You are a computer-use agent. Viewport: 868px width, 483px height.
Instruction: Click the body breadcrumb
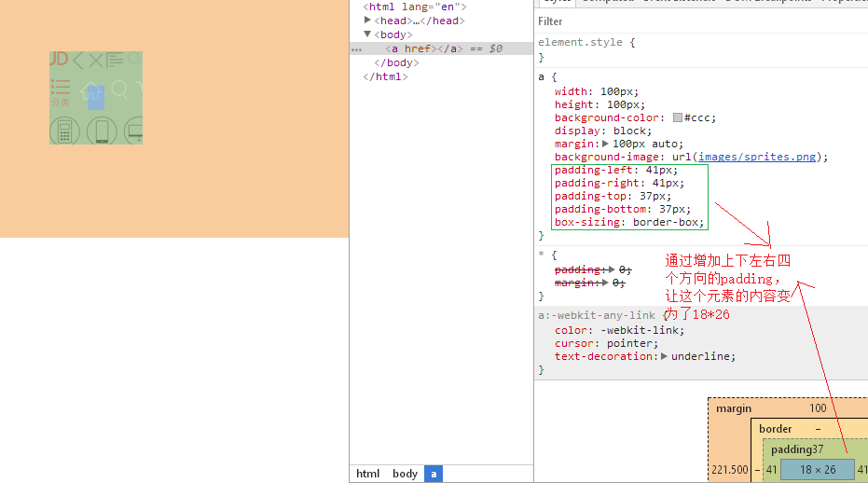405,474
